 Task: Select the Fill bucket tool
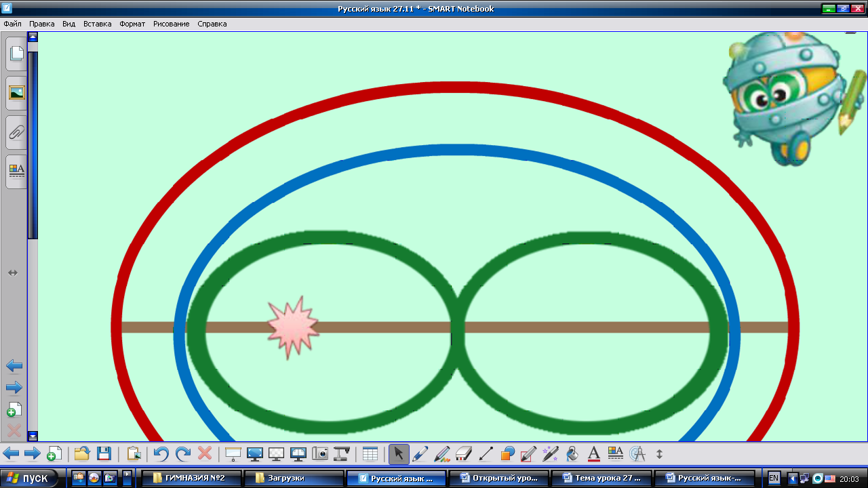pyautogui.click(x=572, y=453)
